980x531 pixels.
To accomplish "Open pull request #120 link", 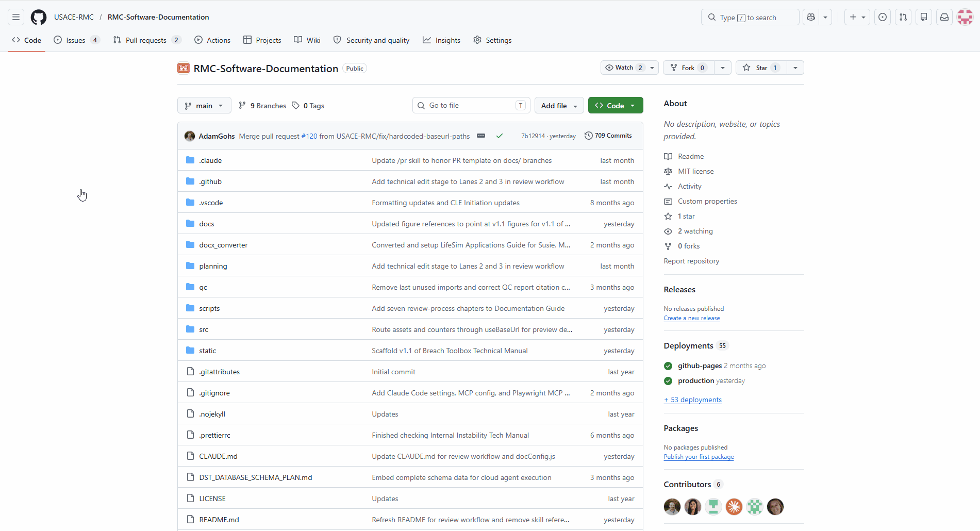I will coord(309,136).
